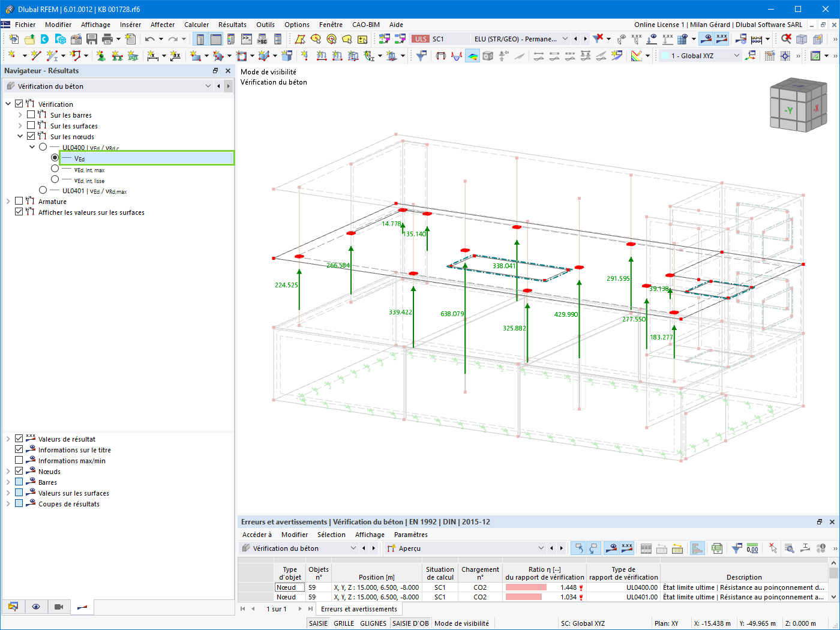Image resolution: width=840 pixels, height=630 pixels.
Task: Check the Sur les surfaces checkbox
Action: 31,125
